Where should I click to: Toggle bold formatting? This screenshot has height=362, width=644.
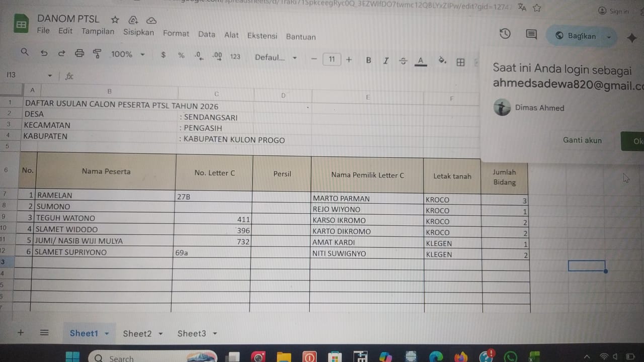pos(368,60)
